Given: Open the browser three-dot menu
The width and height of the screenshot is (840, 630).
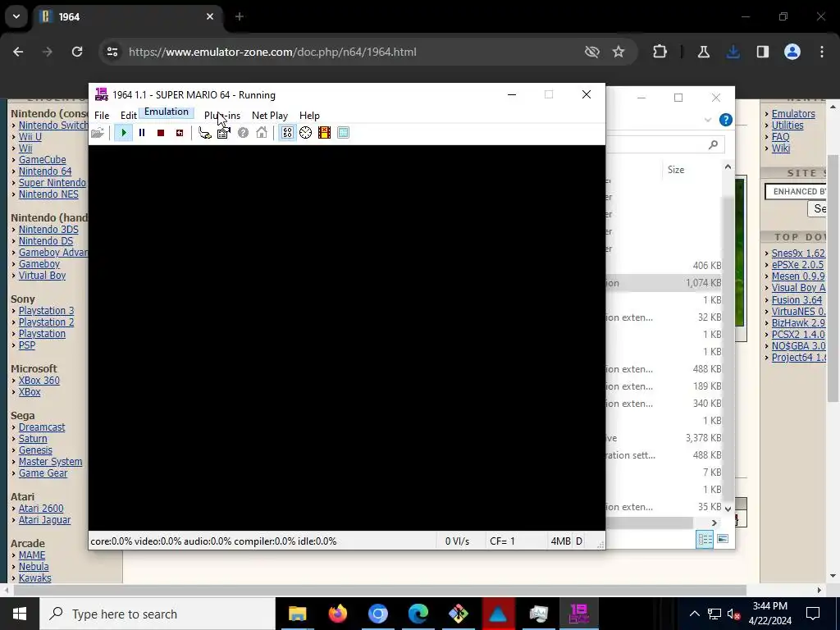Looking at the screenshot, I should [x=822, y=52].
